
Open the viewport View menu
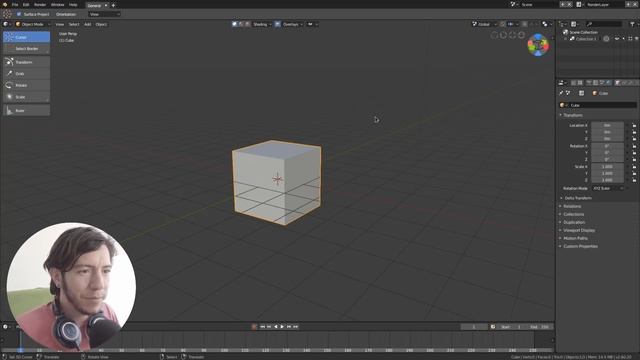(60, 24)
